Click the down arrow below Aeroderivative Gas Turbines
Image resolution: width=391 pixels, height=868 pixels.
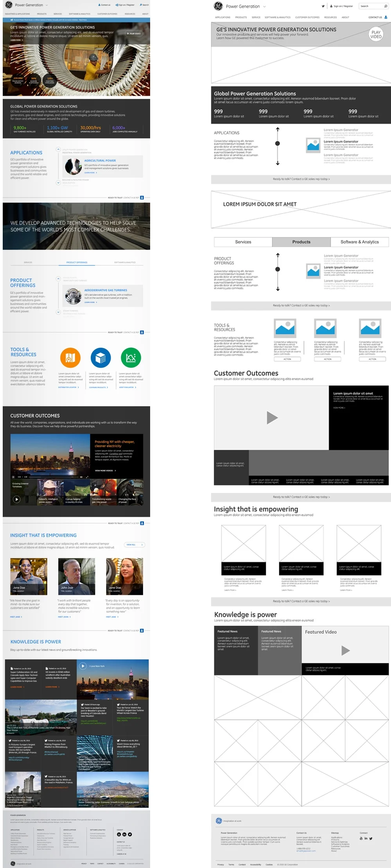(58, 312)
